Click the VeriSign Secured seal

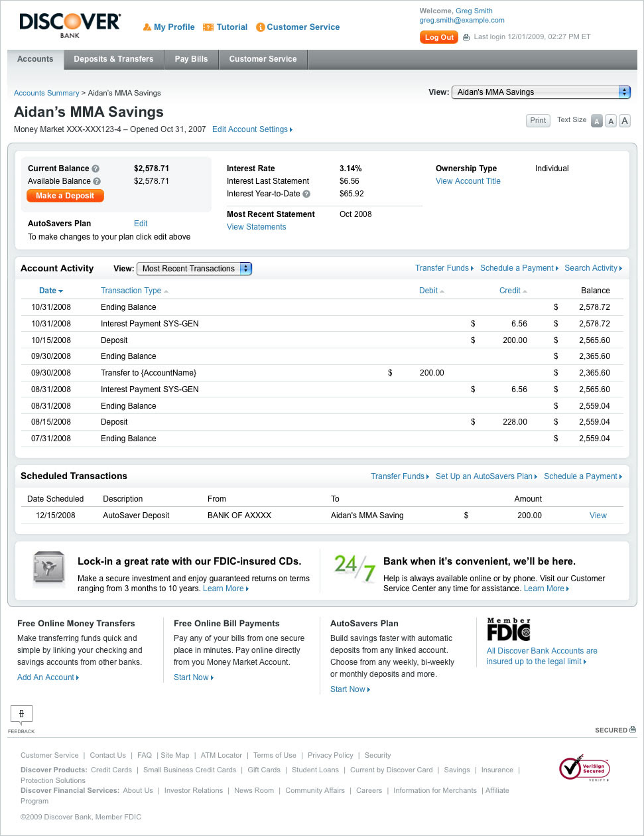click(584, 769)
